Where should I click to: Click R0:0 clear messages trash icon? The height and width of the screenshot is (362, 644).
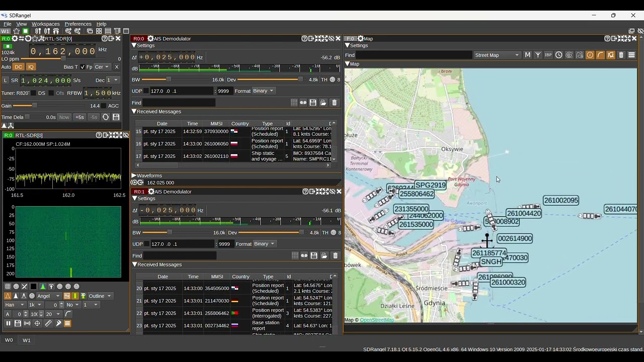pos(335,103)
